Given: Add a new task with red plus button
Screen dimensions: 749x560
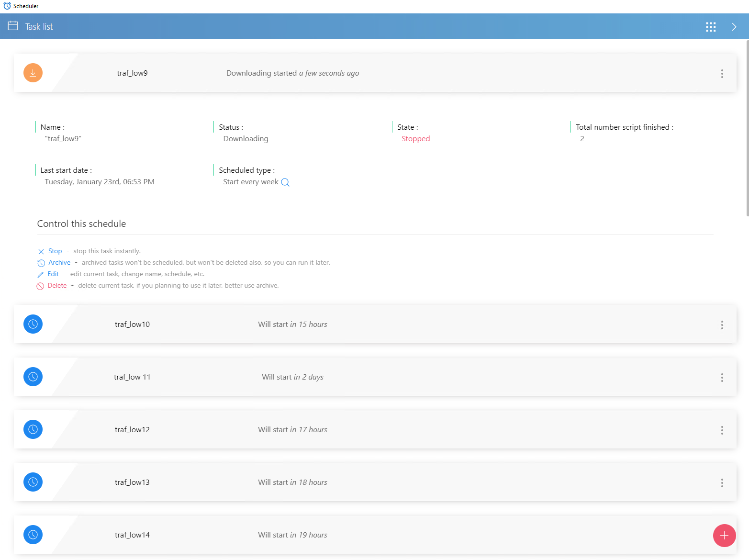Looking at the screenshot, I should [724, 536].
